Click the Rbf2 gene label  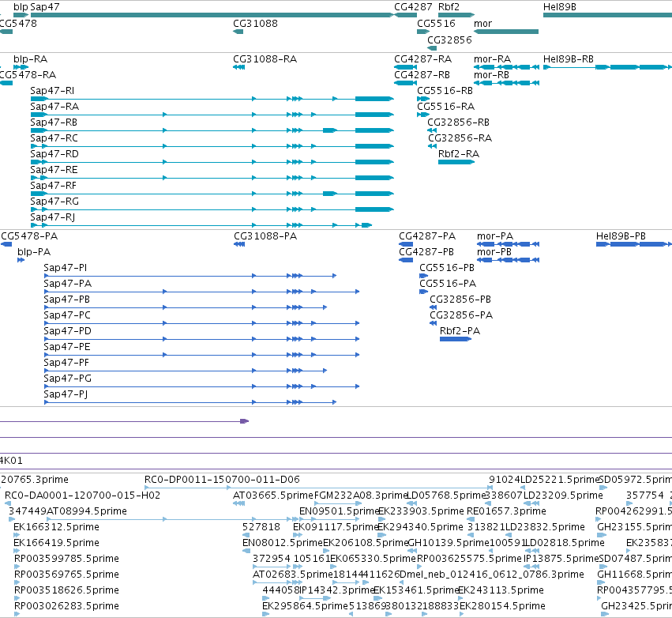click(x=449, y=7)
